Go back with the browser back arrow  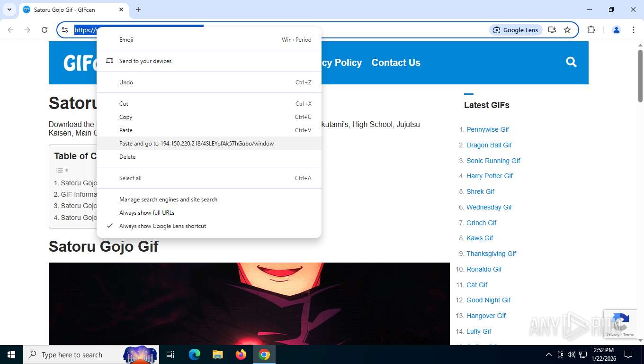[x=10, y=30]
